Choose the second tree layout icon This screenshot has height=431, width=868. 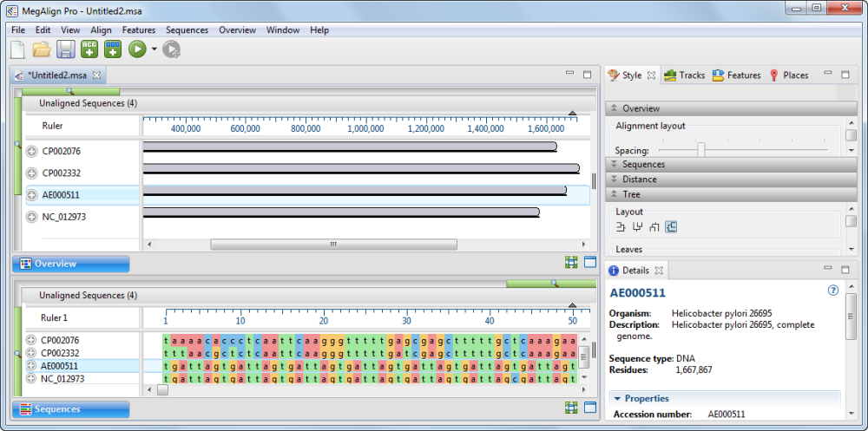638,227
